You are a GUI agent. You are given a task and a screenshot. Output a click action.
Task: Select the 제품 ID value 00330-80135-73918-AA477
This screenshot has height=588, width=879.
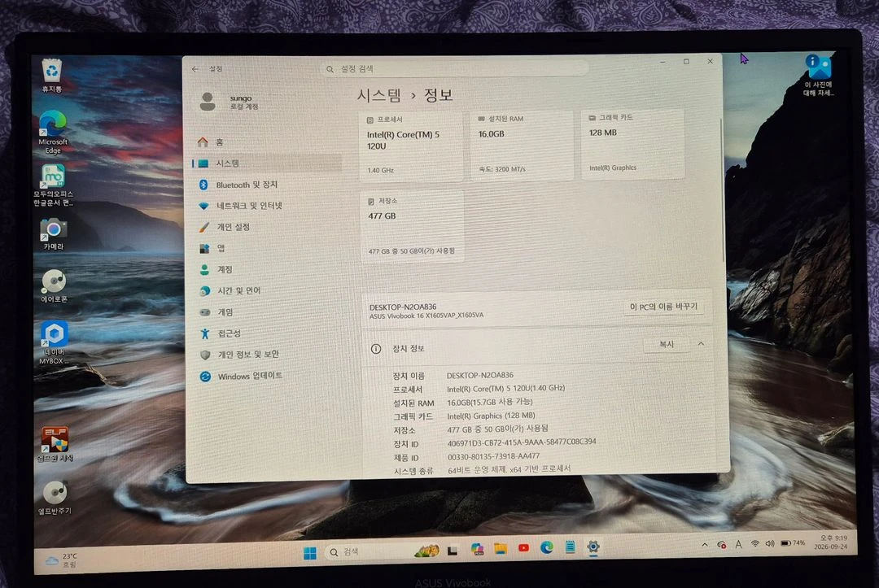(493, 456)
